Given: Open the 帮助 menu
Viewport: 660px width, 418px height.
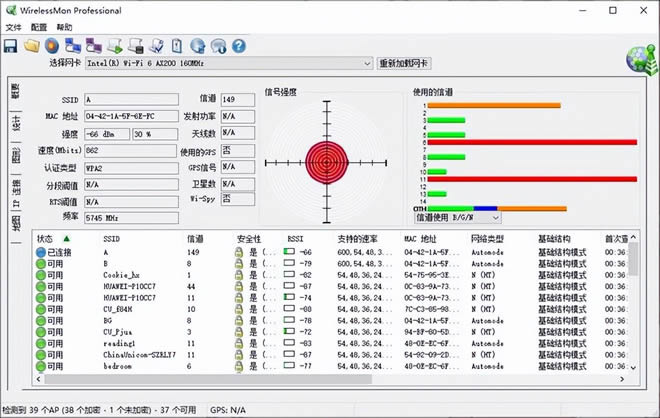Looking at the screenshot, I should [64, 27].
